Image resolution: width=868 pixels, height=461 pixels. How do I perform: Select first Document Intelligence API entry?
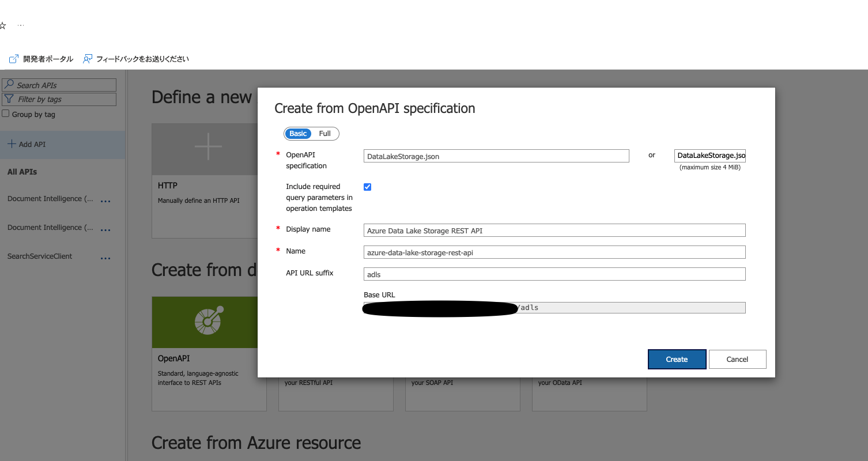(x=50, y=199)
